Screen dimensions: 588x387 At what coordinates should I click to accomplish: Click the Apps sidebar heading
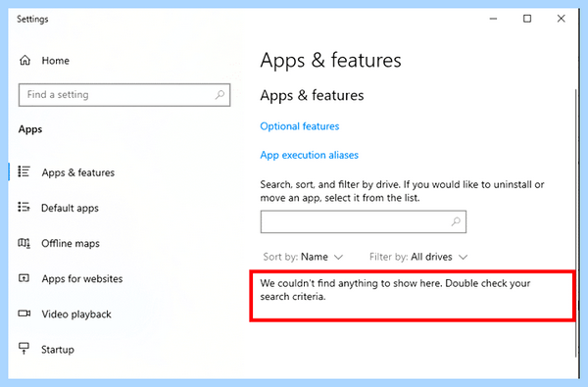click(30, 129)
